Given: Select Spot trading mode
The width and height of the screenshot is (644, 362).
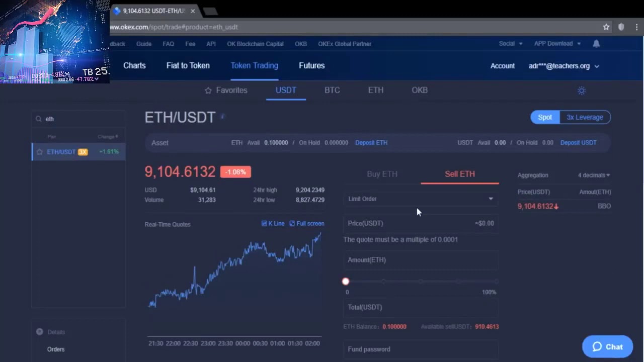Looking at the screenshot, I should tap(545, 117).
